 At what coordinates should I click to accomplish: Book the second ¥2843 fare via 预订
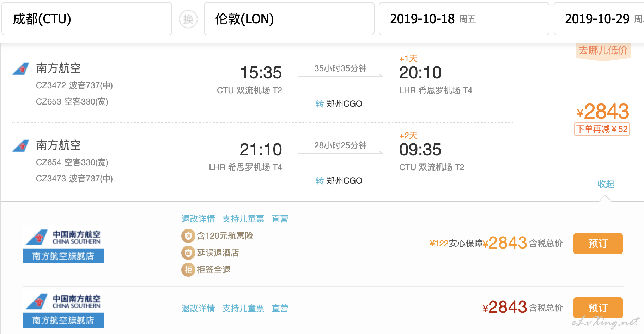click(598, 308)
